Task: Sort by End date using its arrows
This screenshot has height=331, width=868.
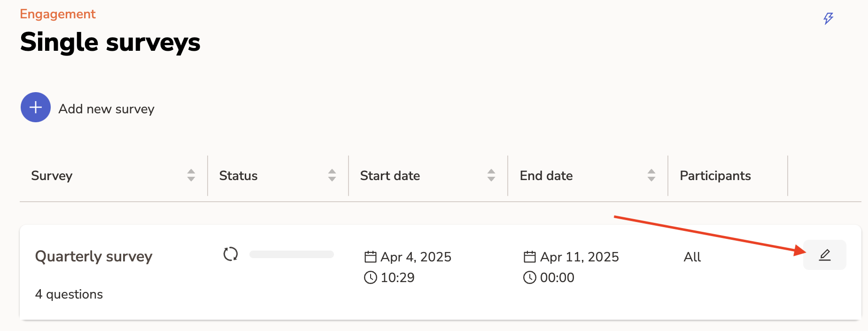Action: (651, 175)
